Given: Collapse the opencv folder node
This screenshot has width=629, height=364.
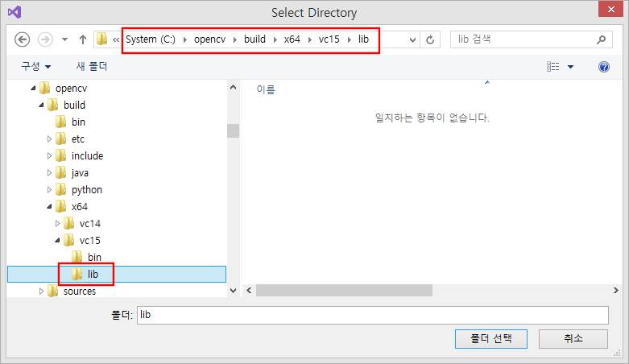Looking at the screenshot, I should [x=33, y=89].
